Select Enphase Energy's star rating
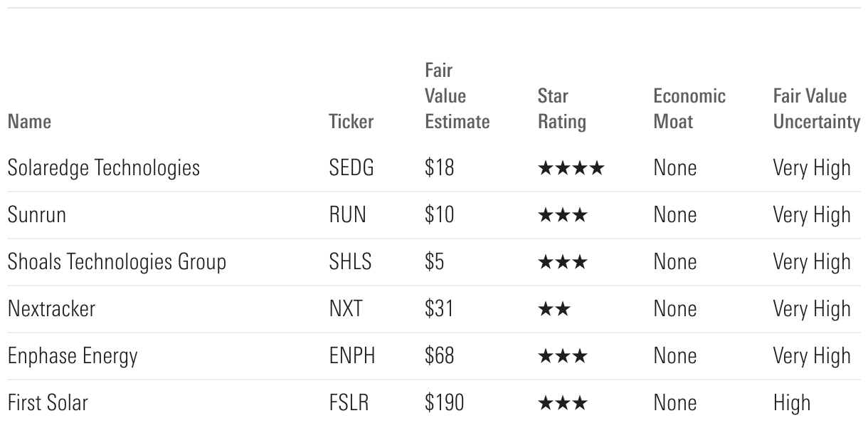Image resolution: width=868 pixels, height=433 pixels. pos(563,356)
